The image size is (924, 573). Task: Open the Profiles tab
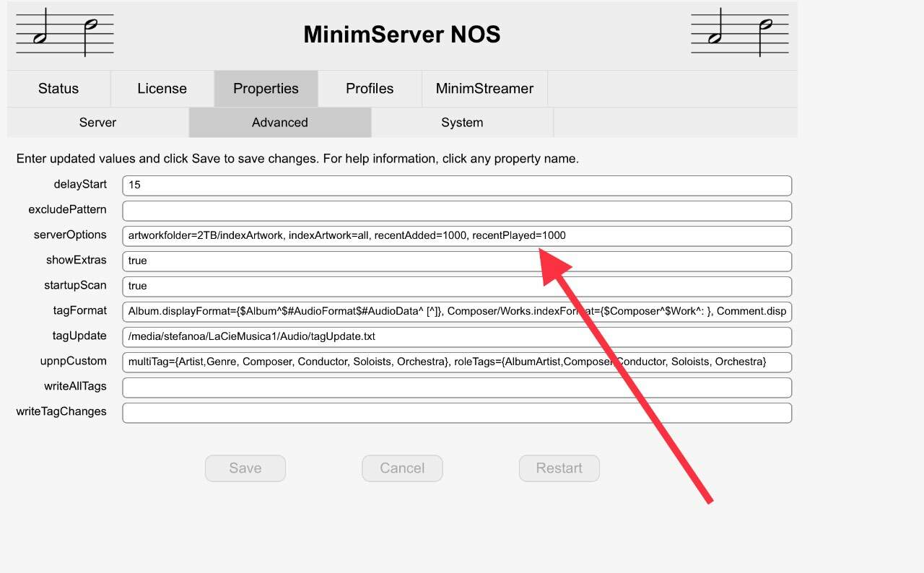(370, 89)
